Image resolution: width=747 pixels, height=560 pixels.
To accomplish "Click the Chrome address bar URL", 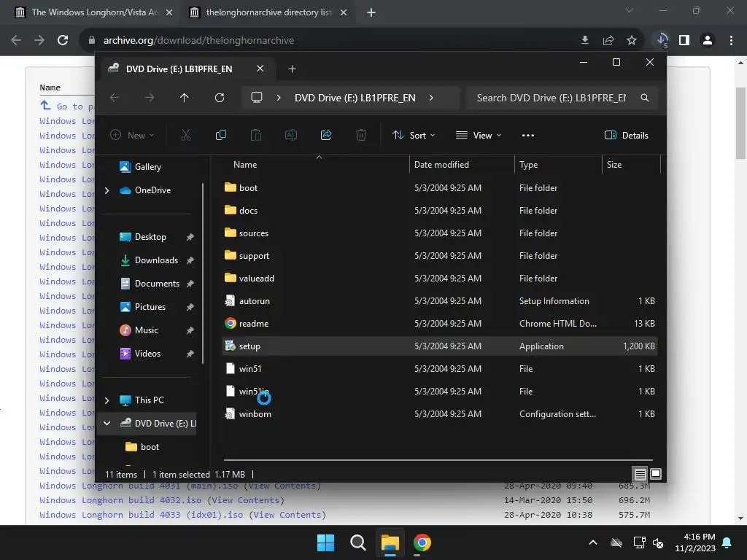I will point(198,41).
